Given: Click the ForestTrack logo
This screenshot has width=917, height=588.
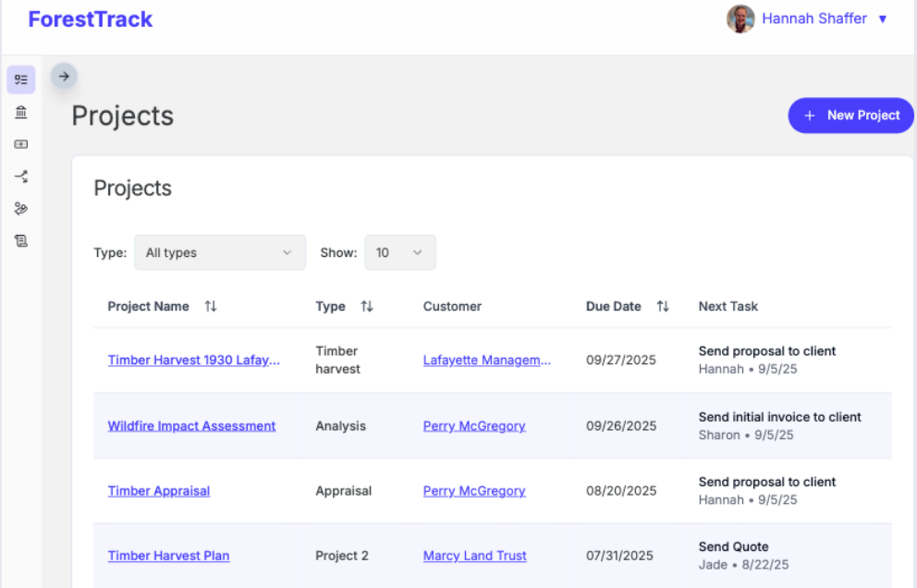Looking at the screenshot, I should 91,19.
